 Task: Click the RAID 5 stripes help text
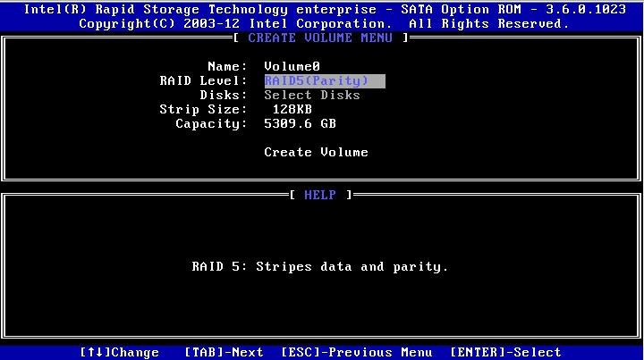[x=320, y=266]
